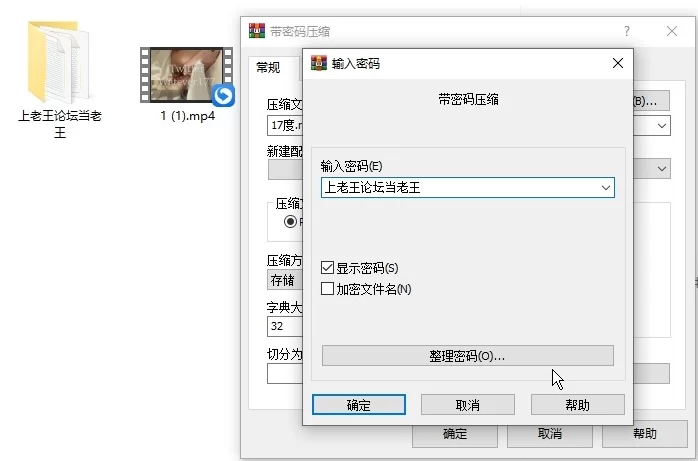Click the help question mark in 带密码压缩 window
The image size is (698, 461).
[627, 31]
